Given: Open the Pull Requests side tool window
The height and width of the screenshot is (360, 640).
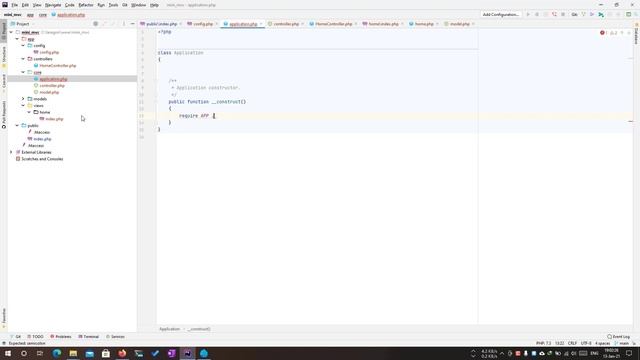Looking at the screenshot, I should (x=4, y=115).
